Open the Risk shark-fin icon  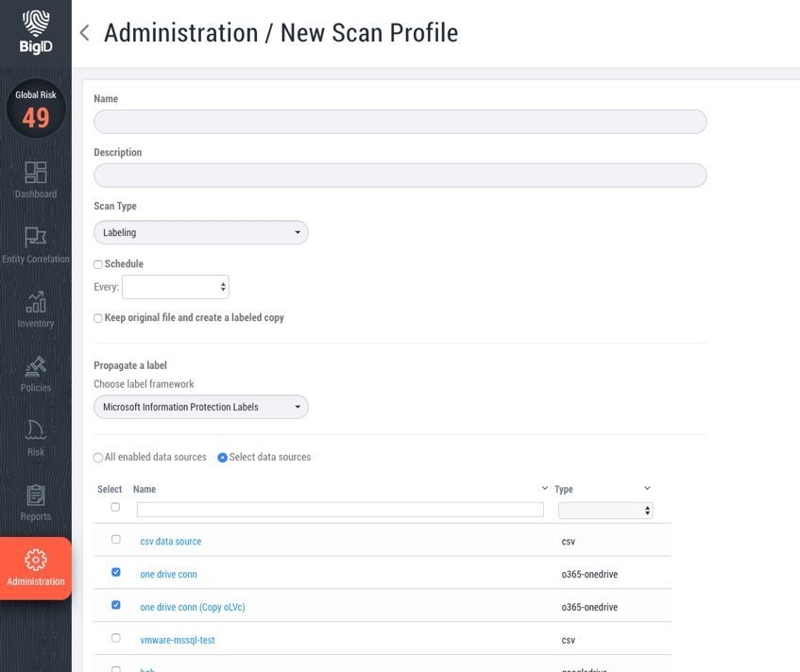click(36, 429)
